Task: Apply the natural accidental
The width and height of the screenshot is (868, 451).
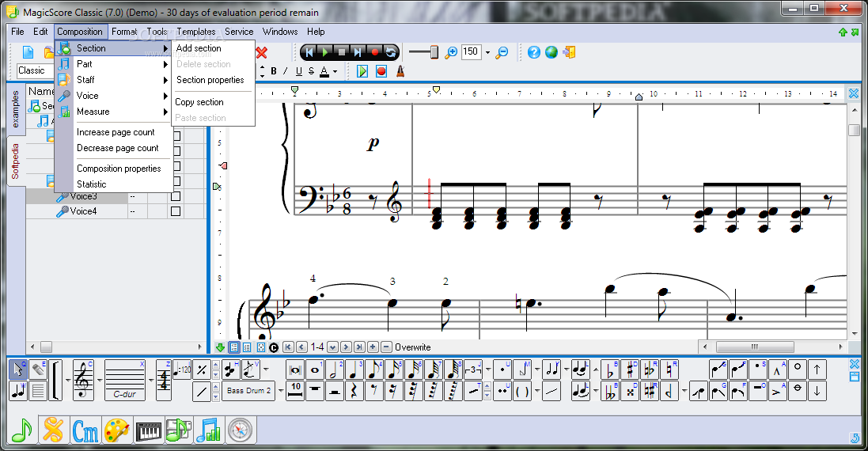Action: [x=669, y=370]
